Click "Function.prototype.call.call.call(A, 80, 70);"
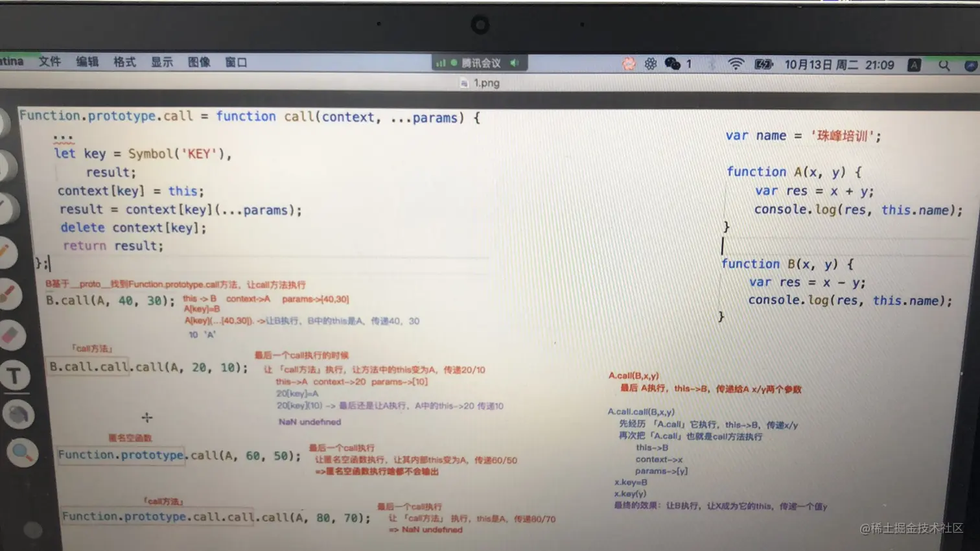The width and height of the screenshot is (980, 551). tap(216, 517)
